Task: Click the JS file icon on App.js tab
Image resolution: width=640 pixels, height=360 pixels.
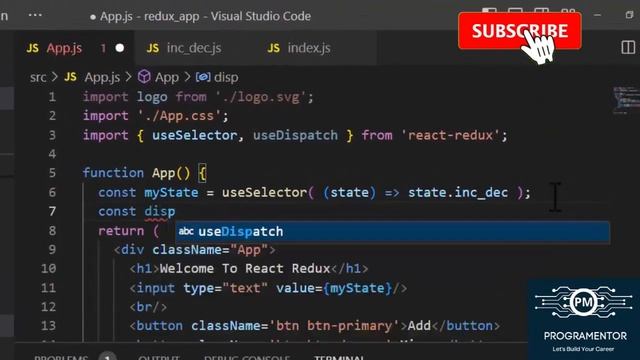Action: tap(33, 48)
